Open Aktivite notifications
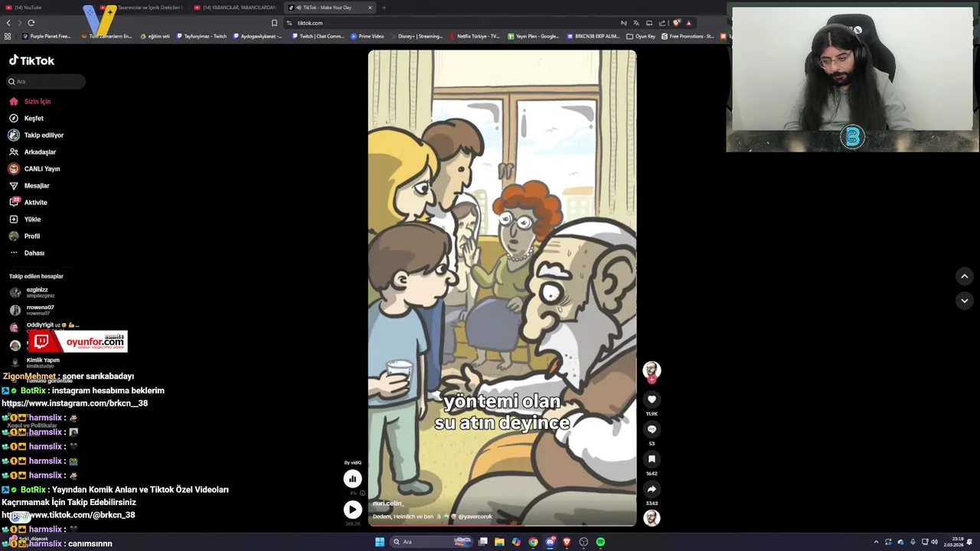980x551 pixels. (x=28, y=202)
